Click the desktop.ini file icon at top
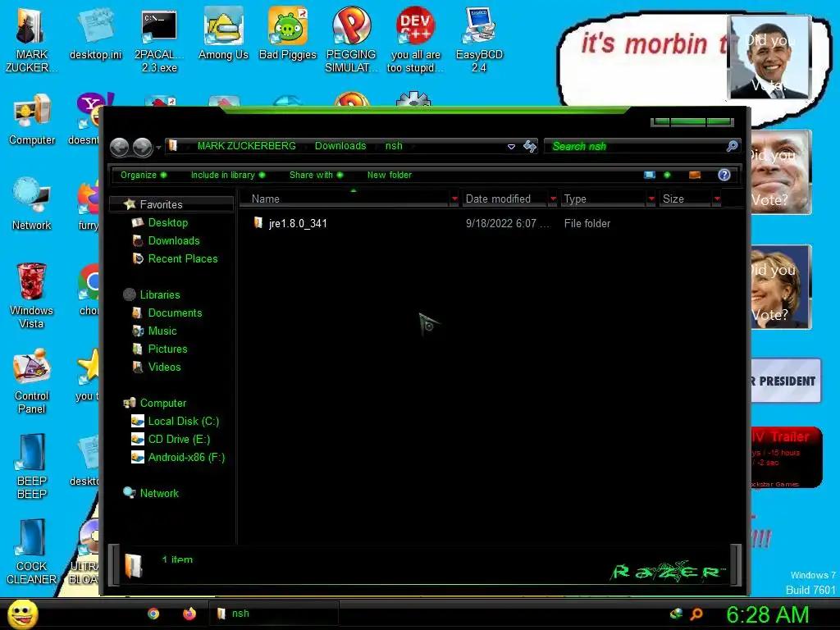 (x=95, y=33)
